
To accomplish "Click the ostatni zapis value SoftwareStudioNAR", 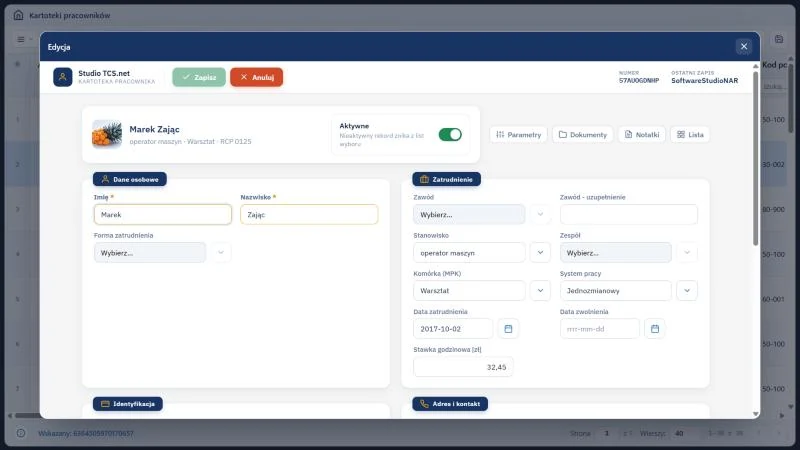I will [x=705, y=81].
